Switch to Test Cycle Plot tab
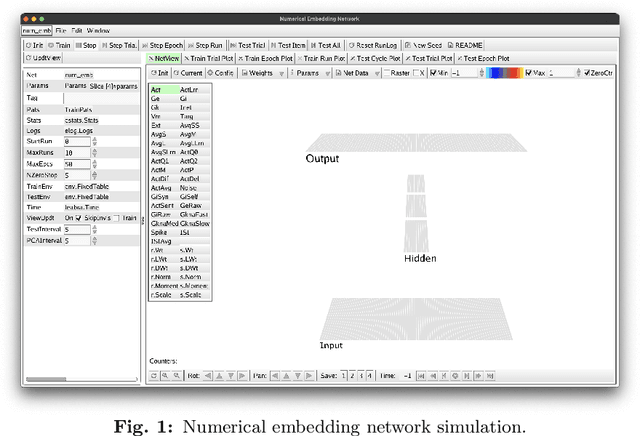 pos(376,58)
